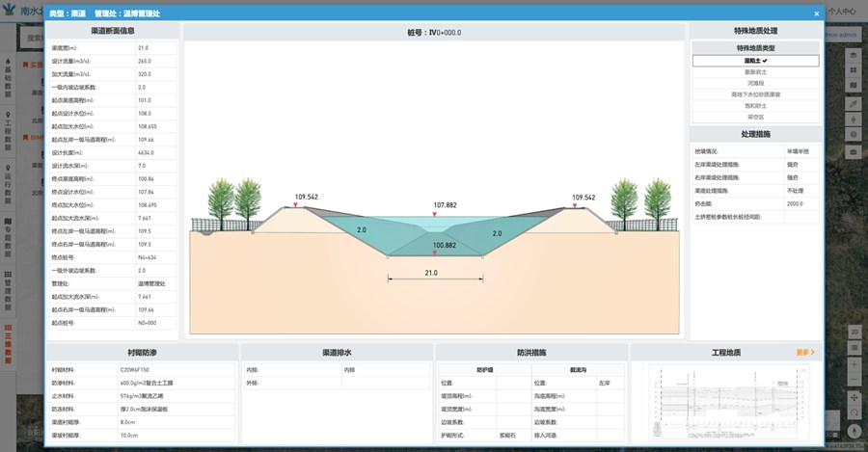
Task: Choose 采空区 in geology type list
Action: (755, 117)
